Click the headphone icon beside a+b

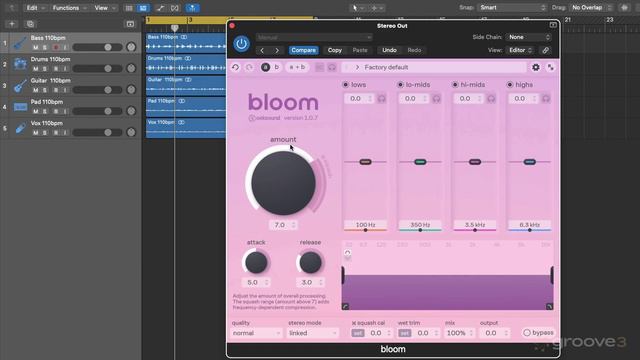(x=332, y=67)
